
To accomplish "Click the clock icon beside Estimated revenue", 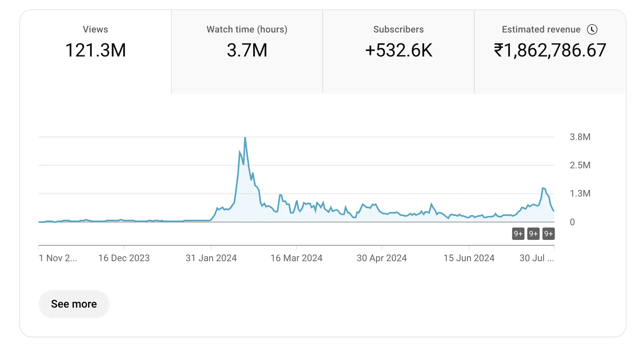I will click(x=592, y=29).
